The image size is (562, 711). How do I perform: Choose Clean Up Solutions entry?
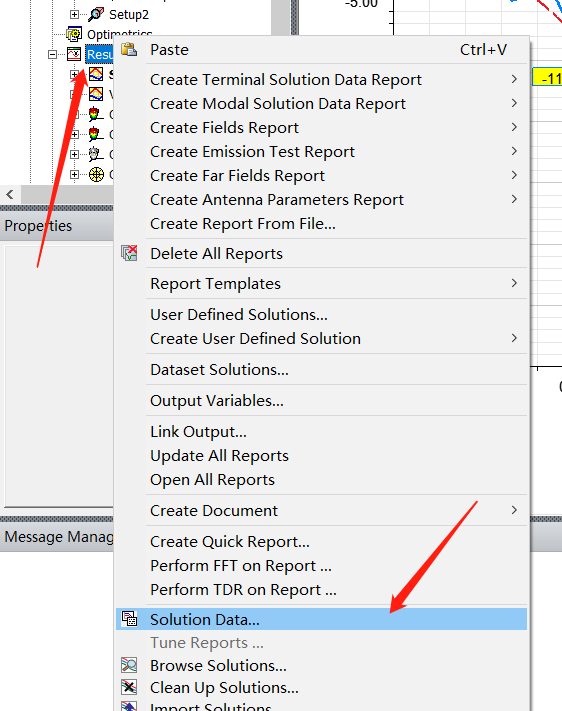[322, 687]
